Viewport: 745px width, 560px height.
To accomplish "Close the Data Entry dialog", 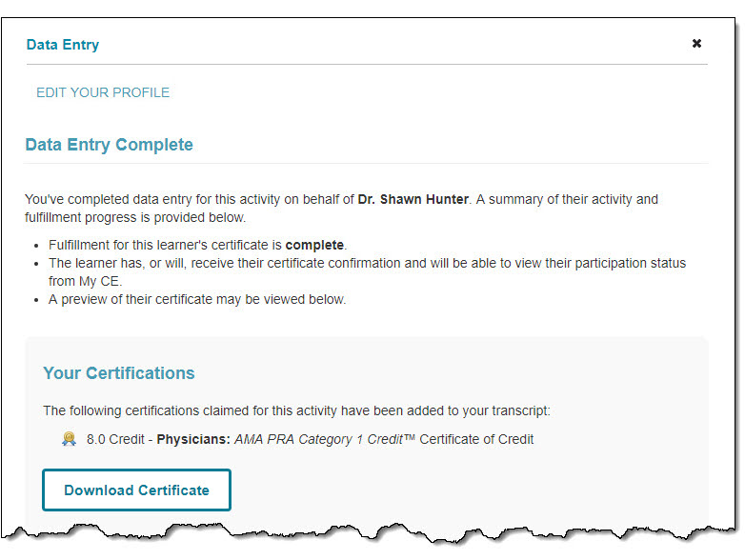I will click(x=696, y=44).
